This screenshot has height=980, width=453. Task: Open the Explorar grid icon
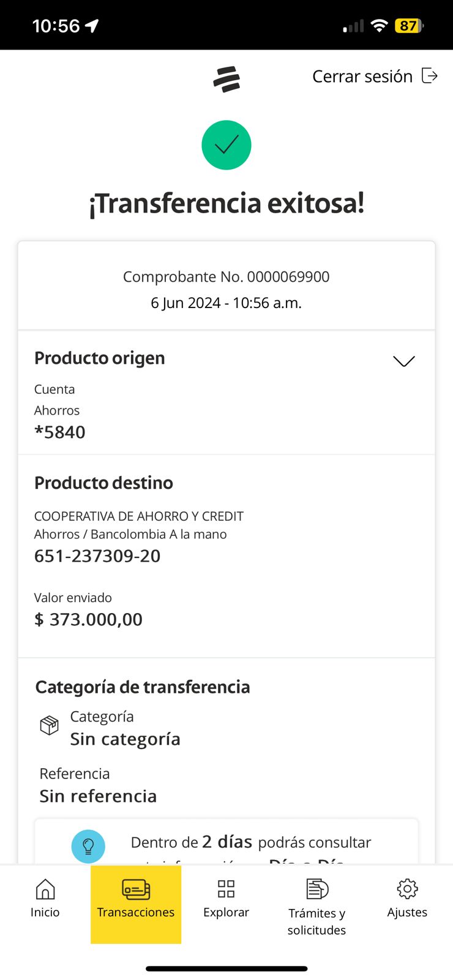[226, 889]
